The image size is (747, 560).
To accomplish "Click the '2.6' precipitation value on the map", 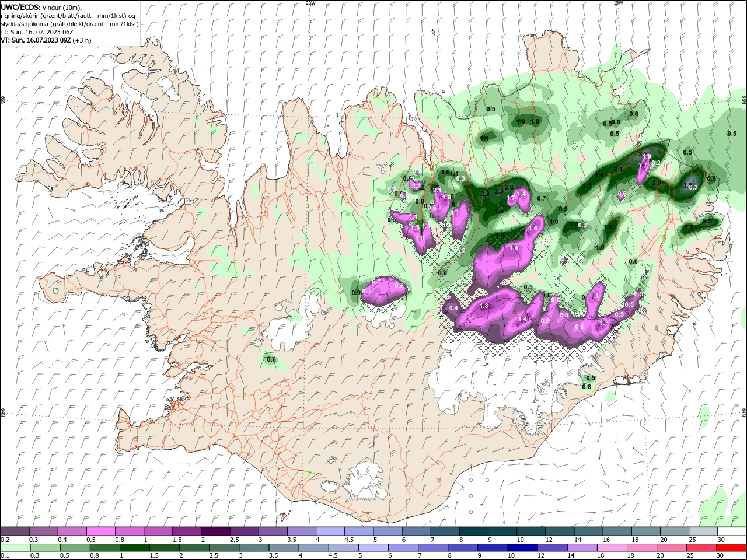I will point(509,187).
